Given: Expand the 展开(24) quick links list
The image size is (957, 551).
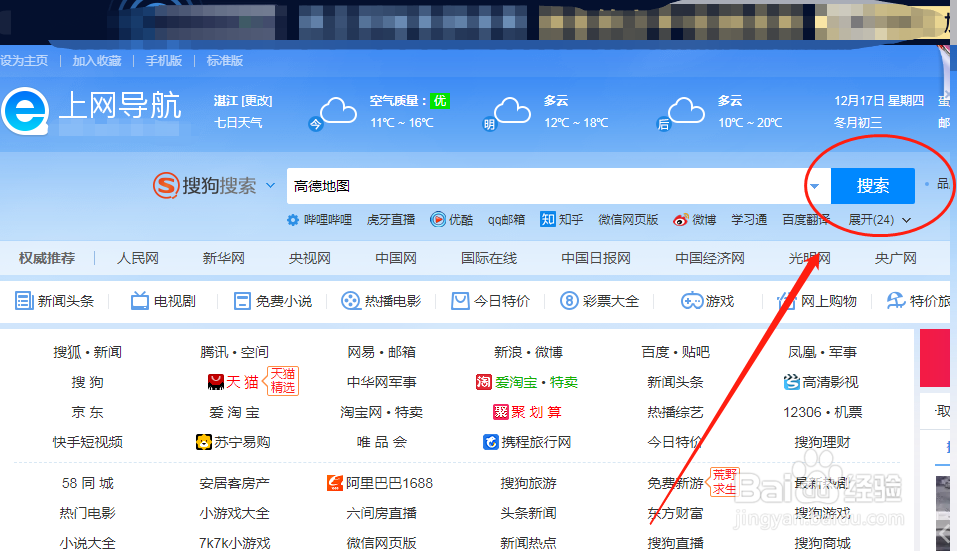Looking at the screenshot, I should (879, 220).
